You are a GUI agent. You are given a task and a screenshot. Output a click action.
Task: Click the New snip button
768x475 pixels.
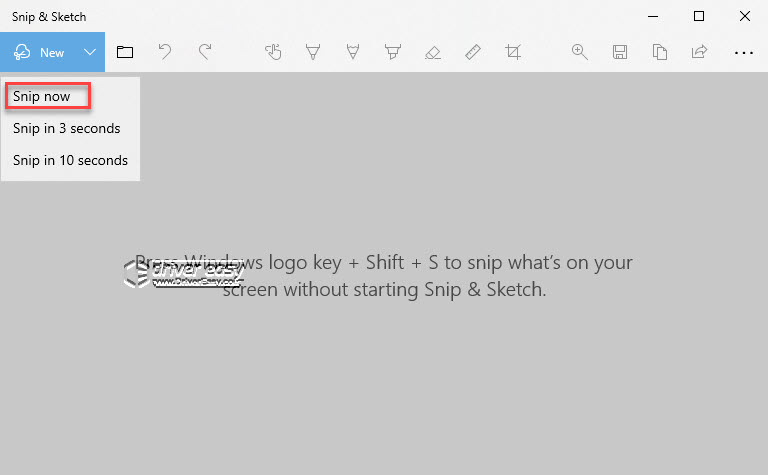pyautogui.click(x=39, y=52)
